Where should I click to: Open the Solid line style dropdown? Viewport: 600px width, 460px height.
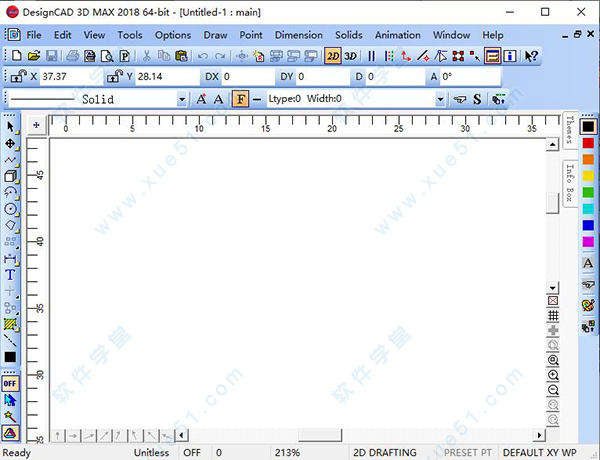[181, 99]
